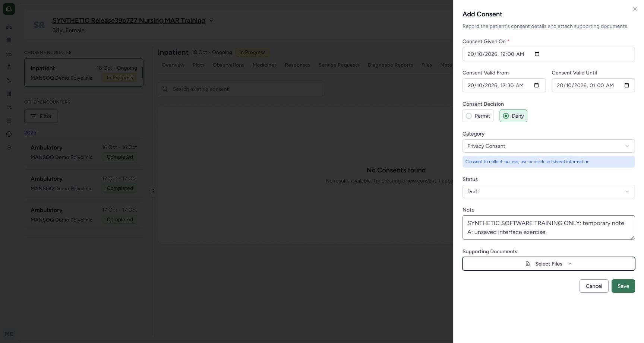Click the search magnifier icon

tap(165, 89)
